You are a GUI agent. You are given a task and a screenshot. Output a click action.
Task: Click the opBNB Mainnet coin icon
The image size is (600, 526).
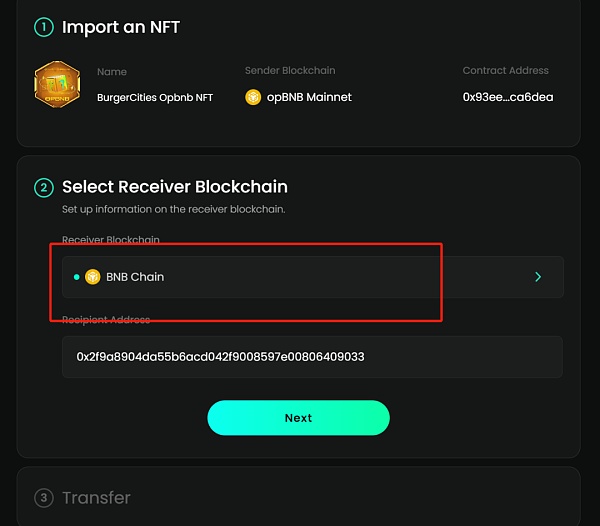point(253,97)
